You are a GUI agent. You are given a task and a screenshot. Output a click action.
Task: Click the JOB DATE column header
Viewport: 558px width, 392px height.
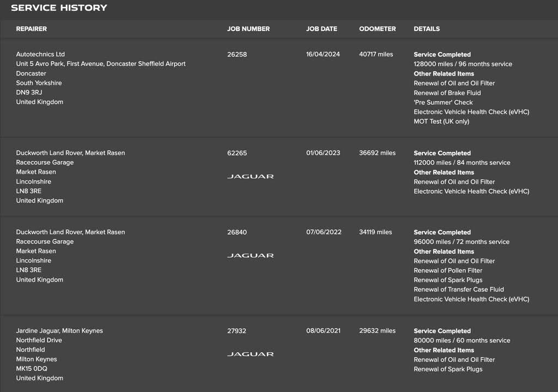click(x=322, y=29)
